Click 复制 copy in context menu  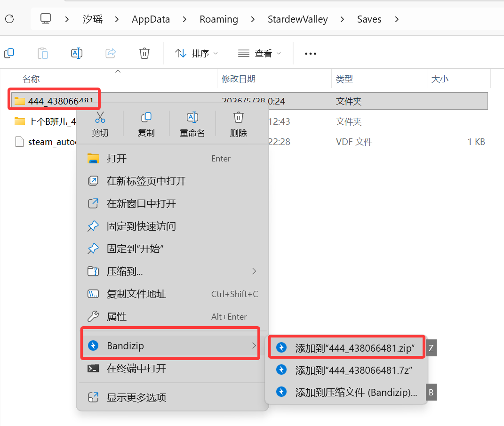146,124
